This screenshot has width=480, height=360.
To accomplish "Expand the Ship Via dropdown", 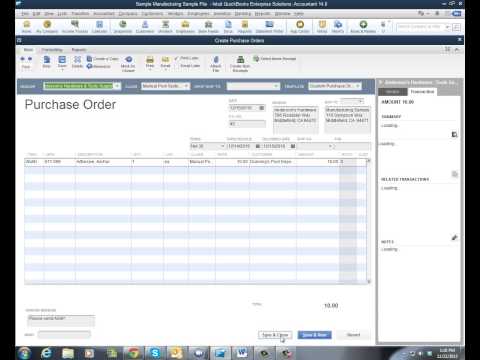I will coord(330,146).
